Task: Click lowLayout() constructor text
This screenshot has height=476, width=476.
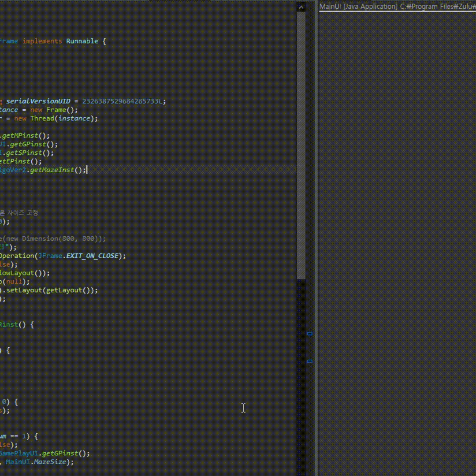Action: [22, 273]
